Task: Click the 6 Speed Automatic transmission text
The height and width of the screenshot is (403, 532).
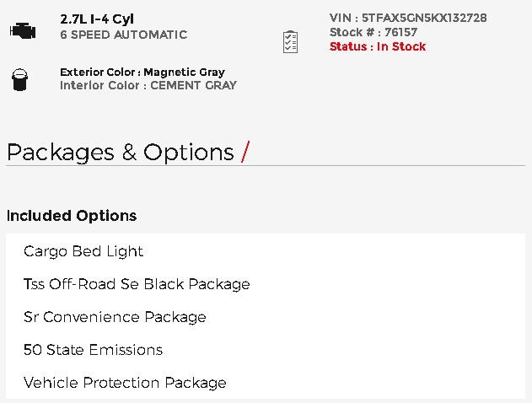Action: (x=124, y=35)
